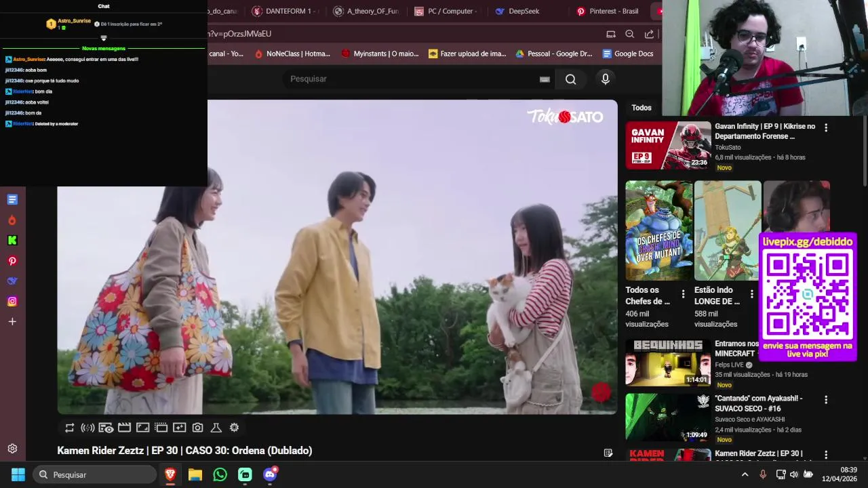Open the Pinterest sidebar panel icon
Viewport: 868px width, 488px height.
pyautogui.click(x=12, y=261)
